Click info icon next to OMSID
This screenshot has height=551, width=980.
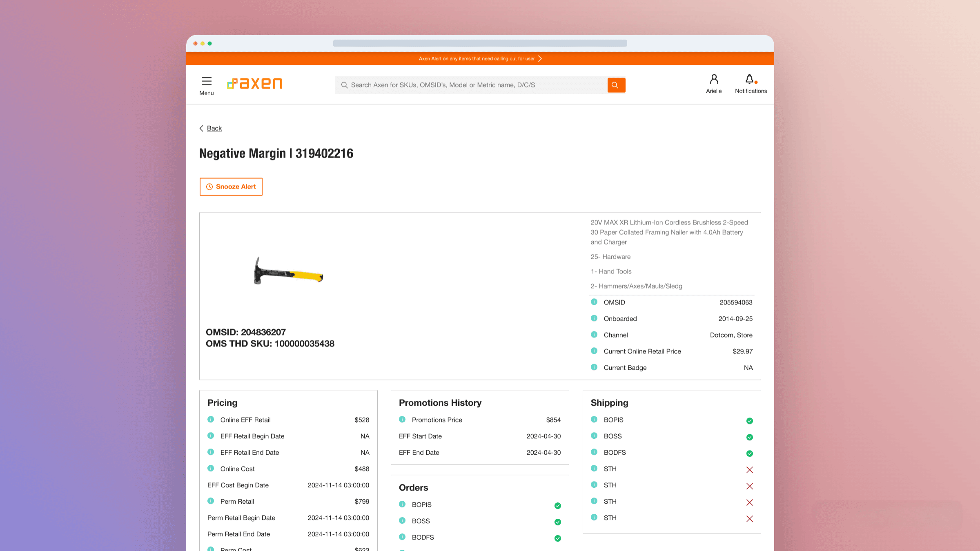(594, 302)
